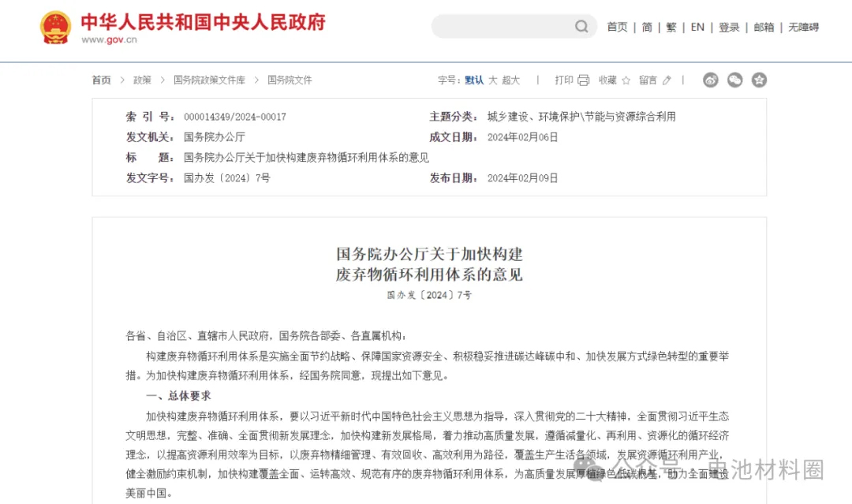
Task: Switch to traditional Chinese 繁
Action: pyautogui.click(x=671, y=27)
